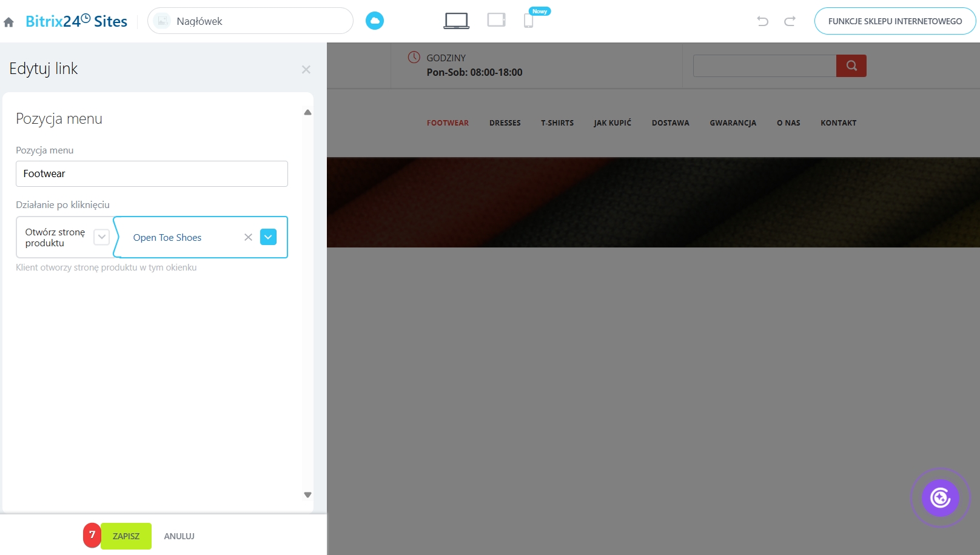Open the Dresses menu item

click(505, 123)
